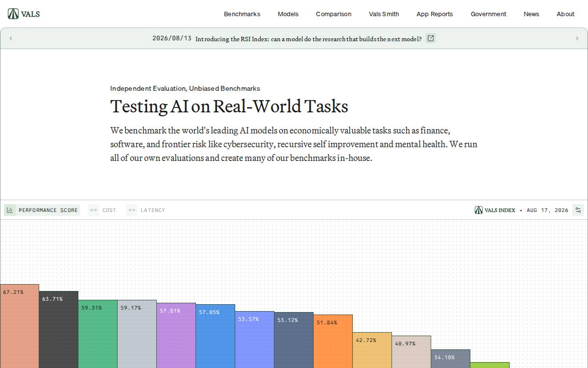
Task: Open the Benchmarks menu
Action: (x=242, y=14)
